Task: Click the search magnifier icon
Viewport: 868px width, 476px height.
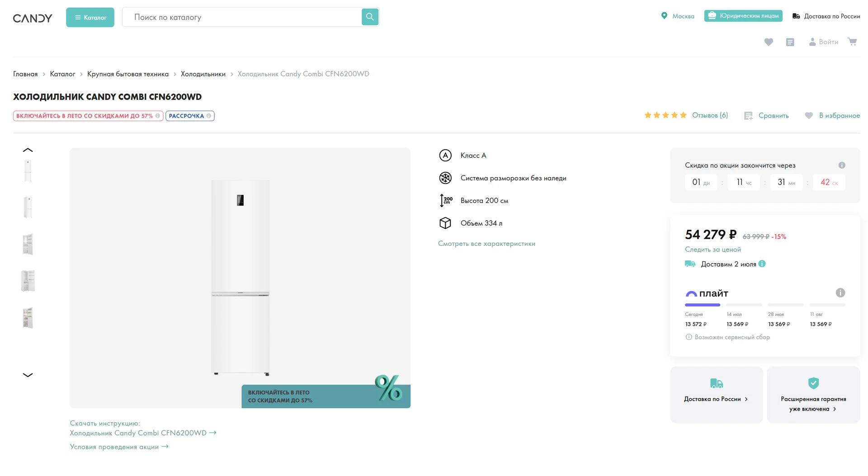Action: point(370,17)
